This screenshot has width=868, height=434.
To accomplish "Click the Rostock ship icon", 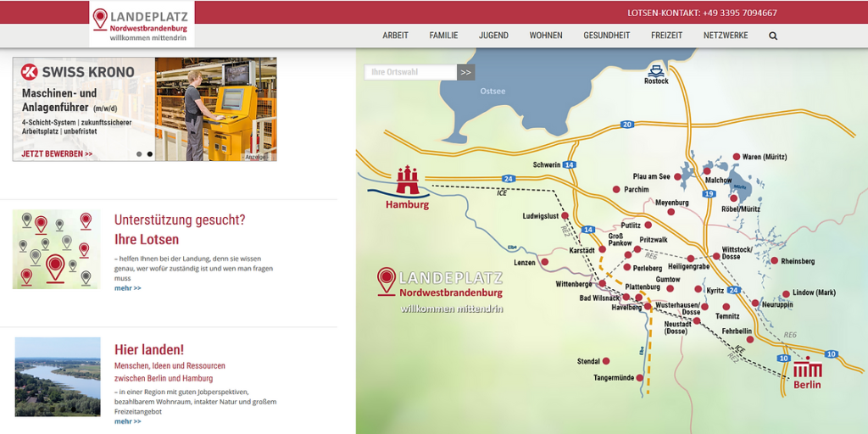I will point(656,70).
